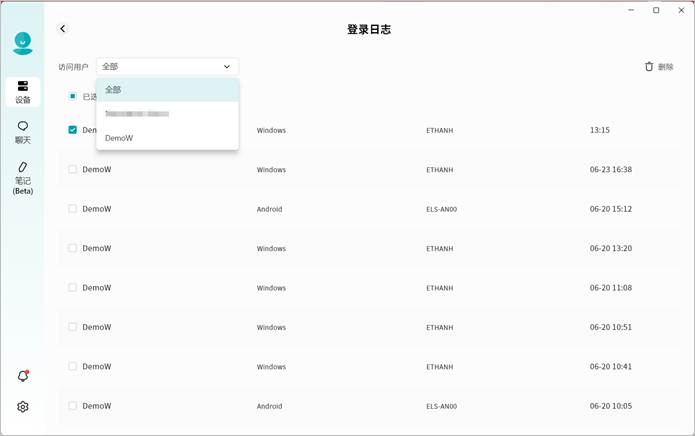Uncheck the checked 13:15 log entry
695x436 pixels.
[x=72, y=130]
